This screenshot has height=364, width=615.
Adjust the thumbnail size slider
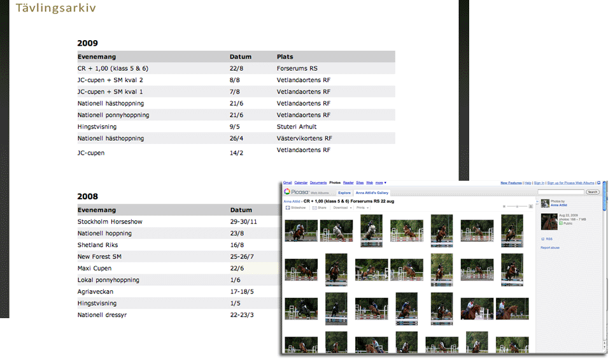pyautogui.click(x=517, y=206)
